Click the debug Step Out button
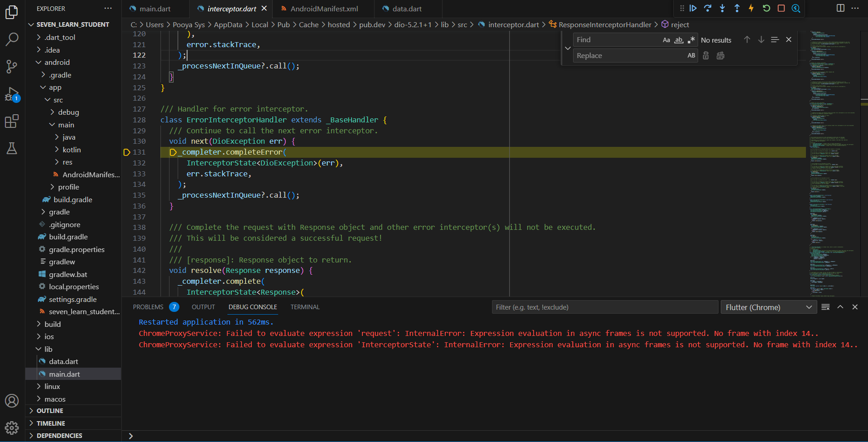Screen dimensions: 868x442 click(737, 8)
